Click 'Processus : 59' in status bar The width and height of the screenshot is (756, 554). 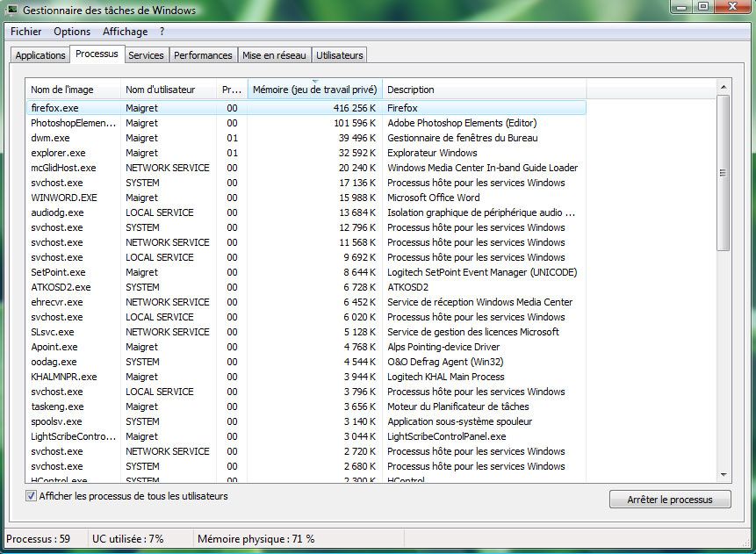pos(38,539)
